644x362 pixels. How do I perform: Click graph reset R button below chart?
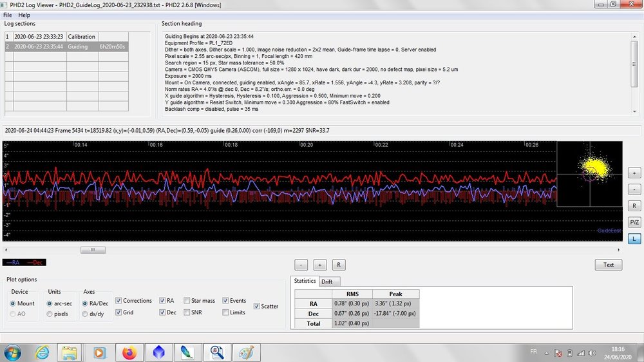pyautogui.click(x=339, y=265)
